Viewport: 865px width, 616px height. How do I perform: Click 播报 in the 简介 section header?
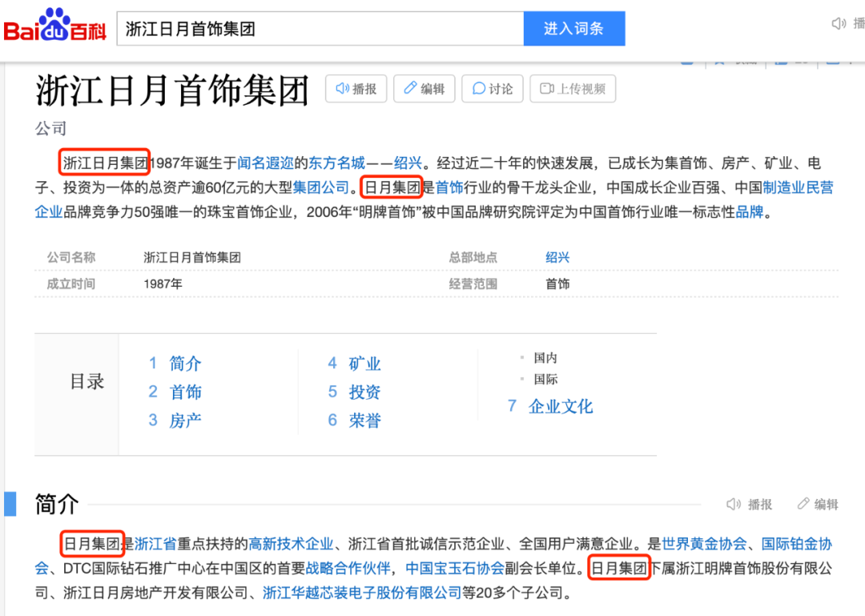pyautogui.click(x=750, y=504)
